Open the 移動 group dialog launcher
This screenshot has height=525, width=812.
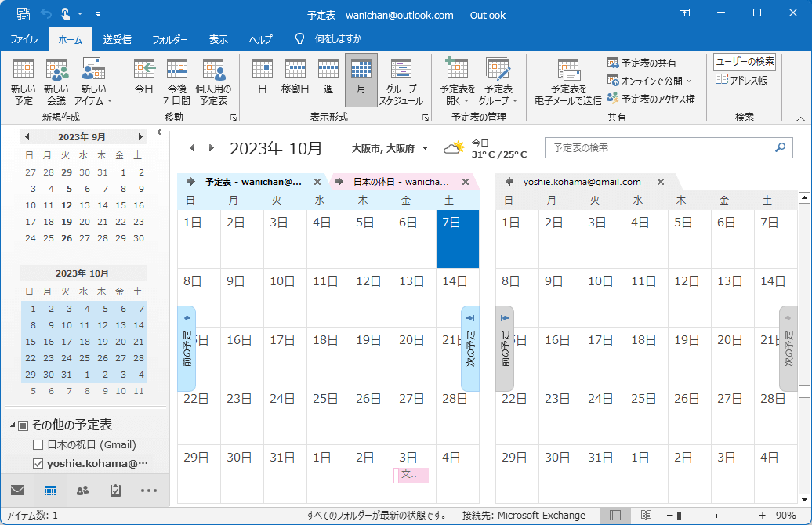tap(234, 118)
